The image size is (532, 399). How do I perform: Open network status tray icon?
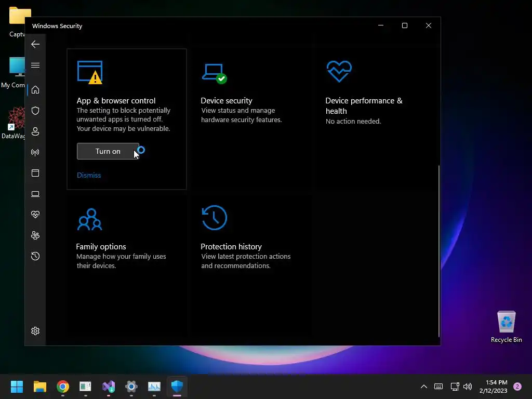pos(455,387)
